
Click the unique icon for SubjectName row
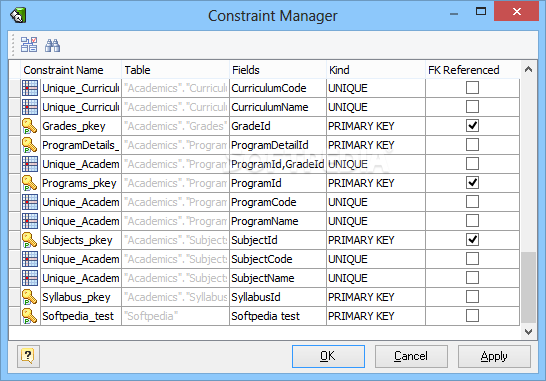click(x=30, y=278)
